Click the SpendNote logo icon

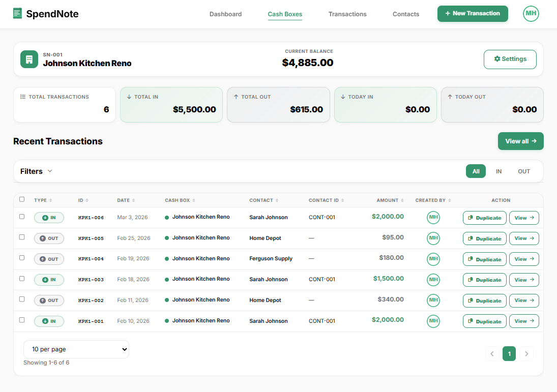[x=17, y=13]
